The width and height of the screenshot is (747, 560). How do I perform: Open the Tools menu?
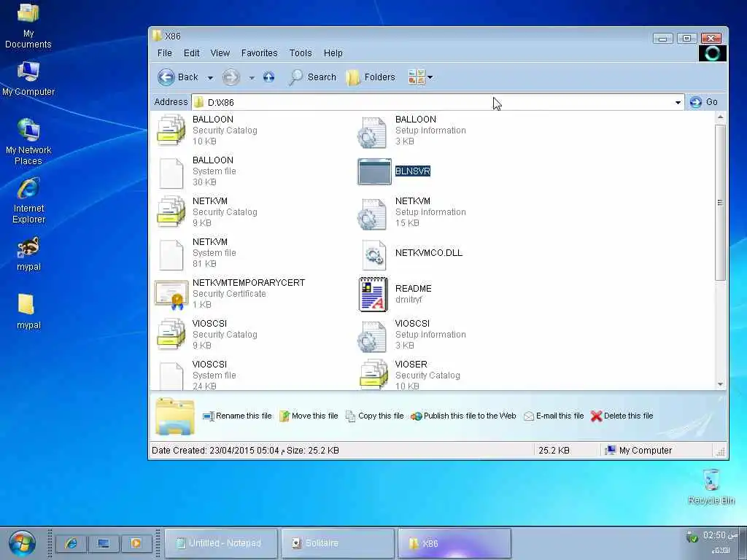pos(301,52)
